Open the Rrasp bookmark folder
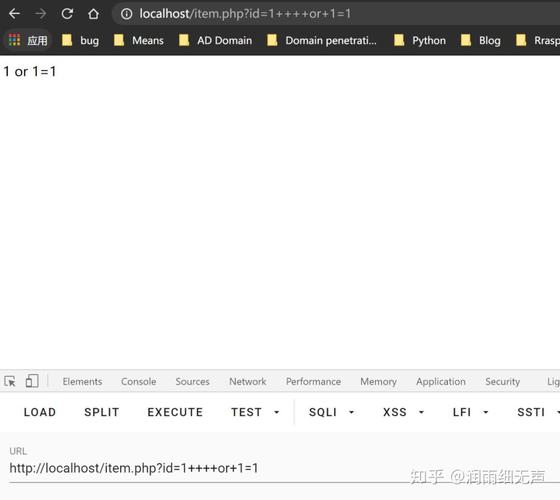The image size is (560, 500). point(538,40)
